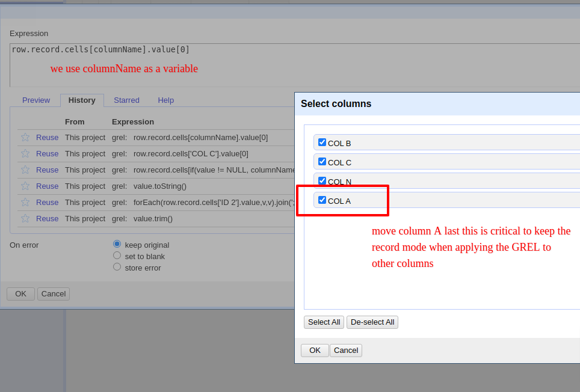
Task: Open the Starred tab
Action: pos(126,100)
